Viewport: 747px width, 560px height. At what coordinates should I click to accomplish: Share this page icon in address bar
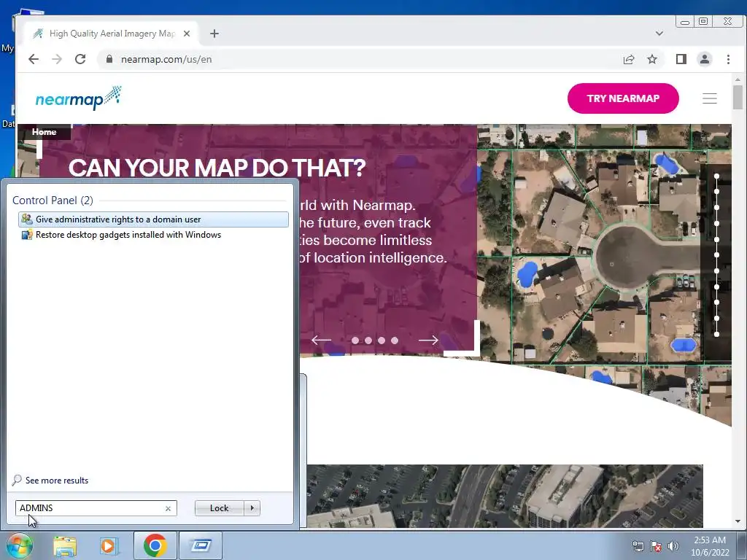[629, 59]
